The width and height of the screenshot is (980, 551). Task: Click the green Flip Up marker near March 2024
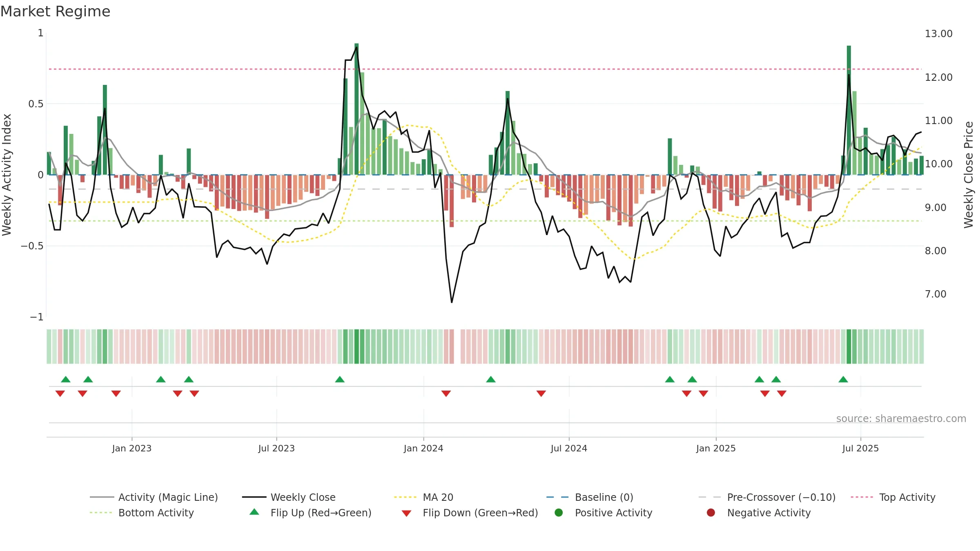(x=491, y=380)
